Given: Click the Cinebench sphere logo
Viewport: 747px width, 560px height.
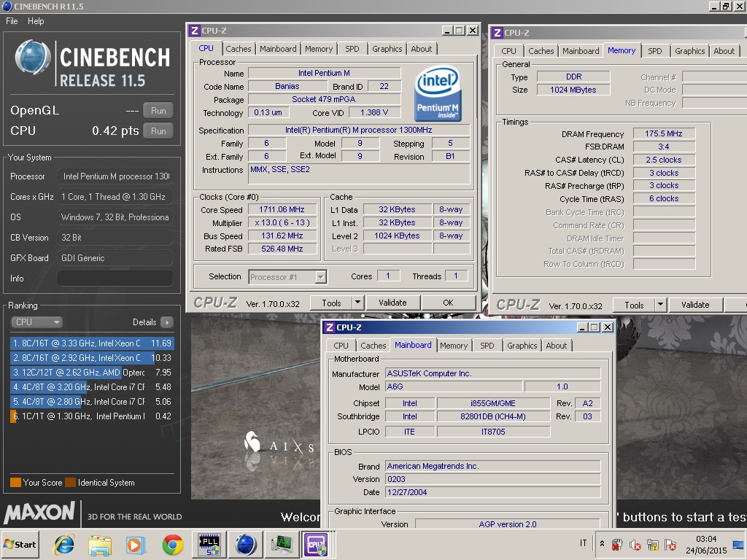Looking at the screenshot, I should click(x=33, y=58).
